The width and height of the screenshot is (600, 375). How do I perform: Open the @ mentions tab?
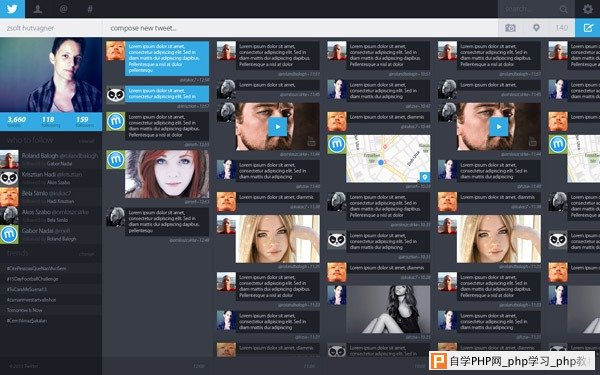[x=64, y=9]
